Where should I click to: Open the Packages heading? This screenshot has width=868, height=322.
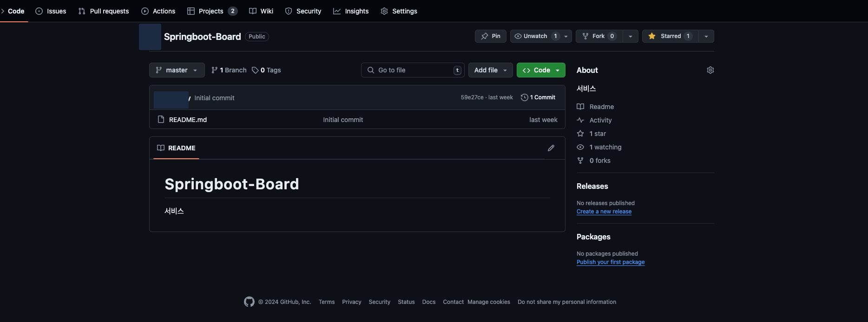click(593, 237)
